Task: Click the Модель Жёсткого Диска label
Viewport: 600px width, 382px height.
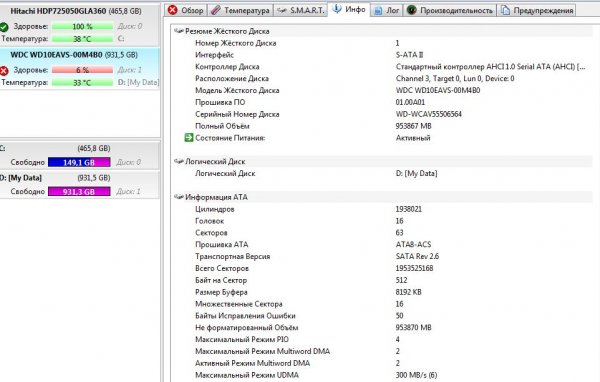Action: [237, 90]
